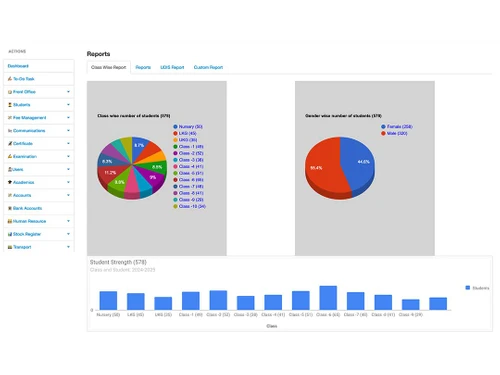Open the Students menu label
Screen dimensions: 500x375
point(22,105)
